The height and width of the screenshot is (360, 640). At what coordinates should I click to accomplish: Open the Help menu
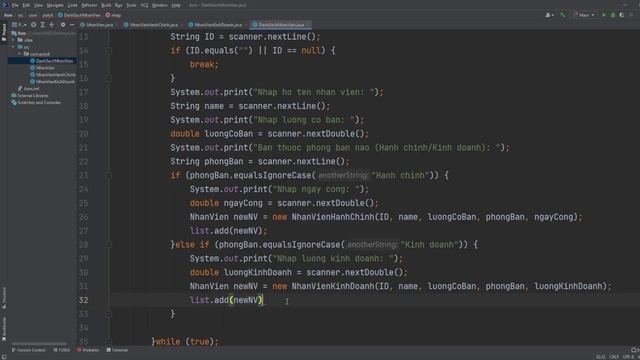click(176, 5)
